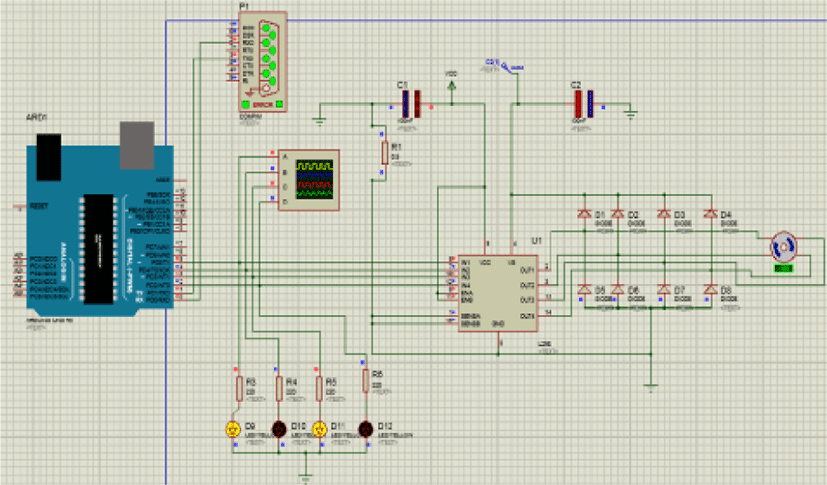Select the oscilloscope instrument
The width and height of the screenshot is (827, 485).
[x=309, y=180]
